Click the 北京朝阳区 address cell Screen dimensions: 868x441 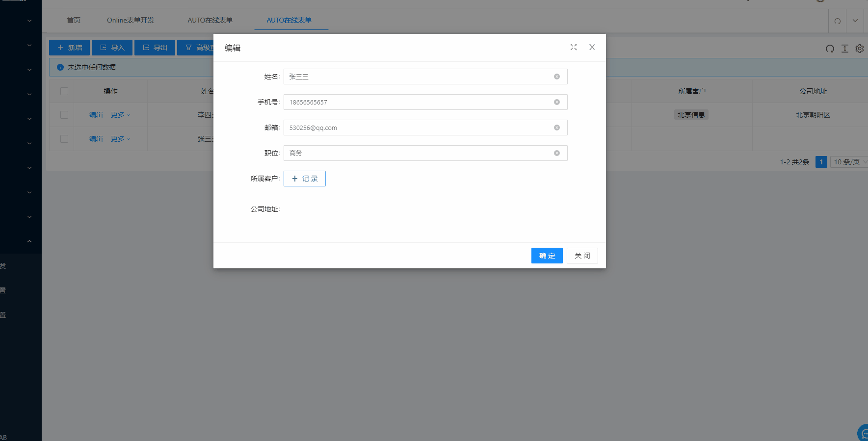pos(813,115)
